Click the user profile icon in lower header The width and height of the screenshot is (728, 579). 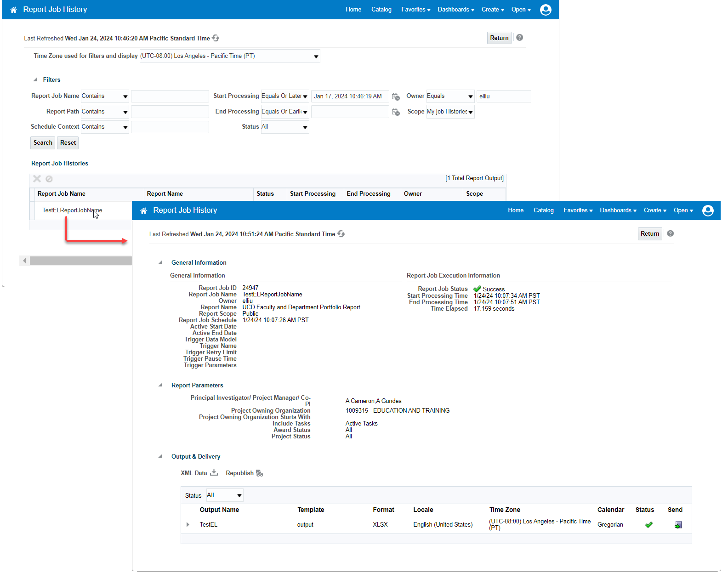tap(708, 210)
